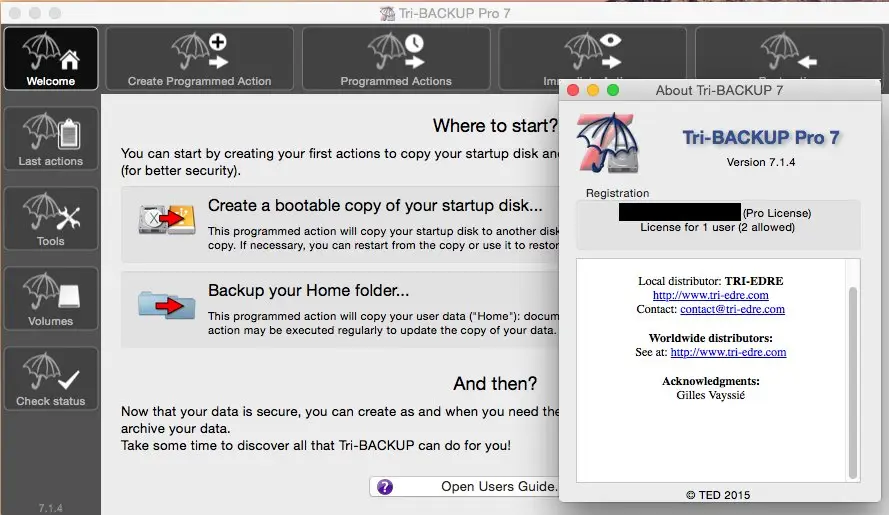889x515 pixels.
Task: Click the Tri-BACKUP 7 umbrella logo in About
Action: (x=608, y=142)
